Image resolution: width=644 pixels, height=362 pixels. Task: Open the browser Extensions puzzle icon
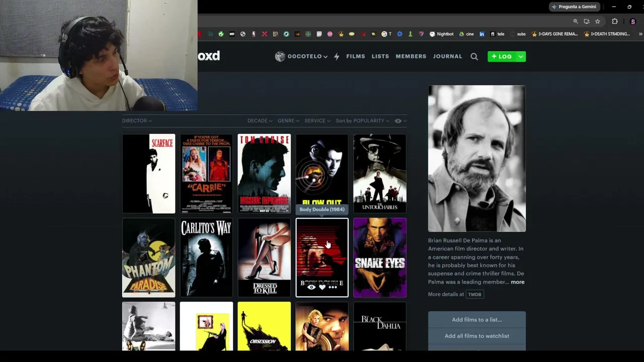(614, 22)
